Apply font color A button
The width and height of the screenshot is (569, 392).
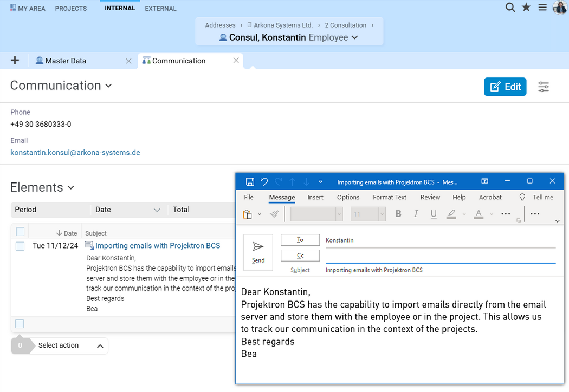pos(479,214)
